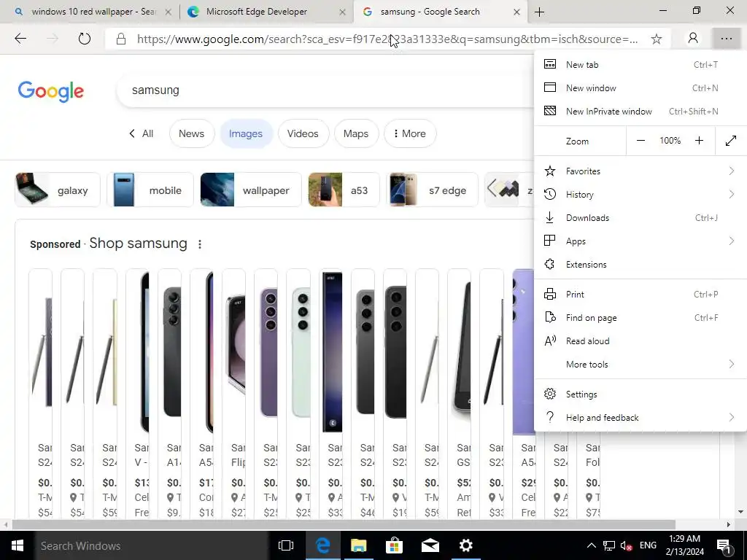Select the galaxy suggestion chip
Viewport: 747px width, 560px height.
point(58,190)
